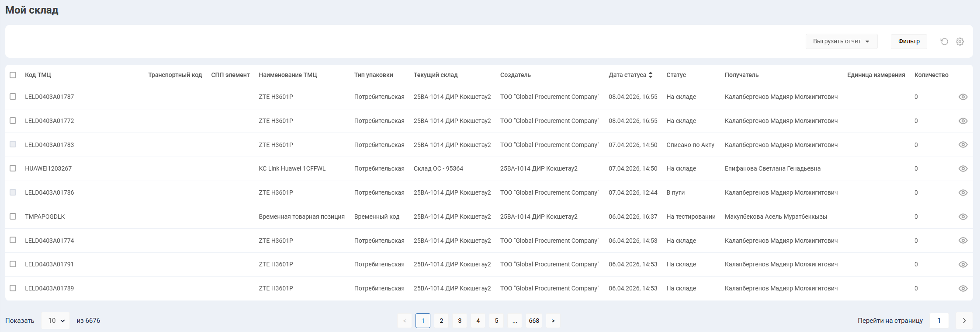Click next page arrow in pagination
The image size is (980, 332).
tap(553, 321)
